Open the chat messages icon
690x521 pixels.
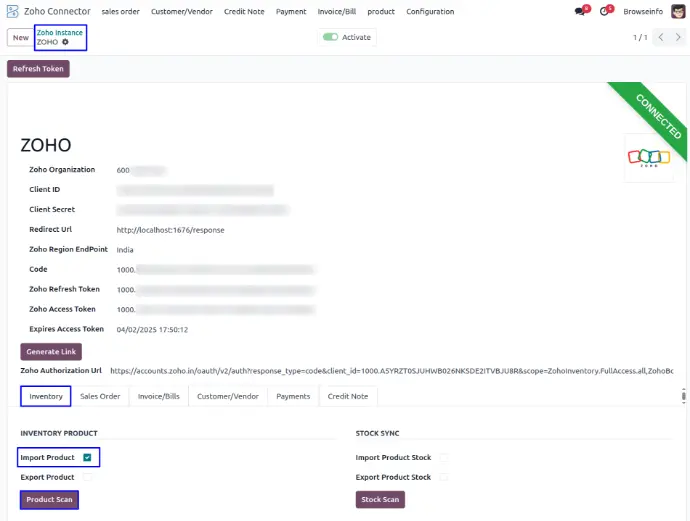point(581,11)
